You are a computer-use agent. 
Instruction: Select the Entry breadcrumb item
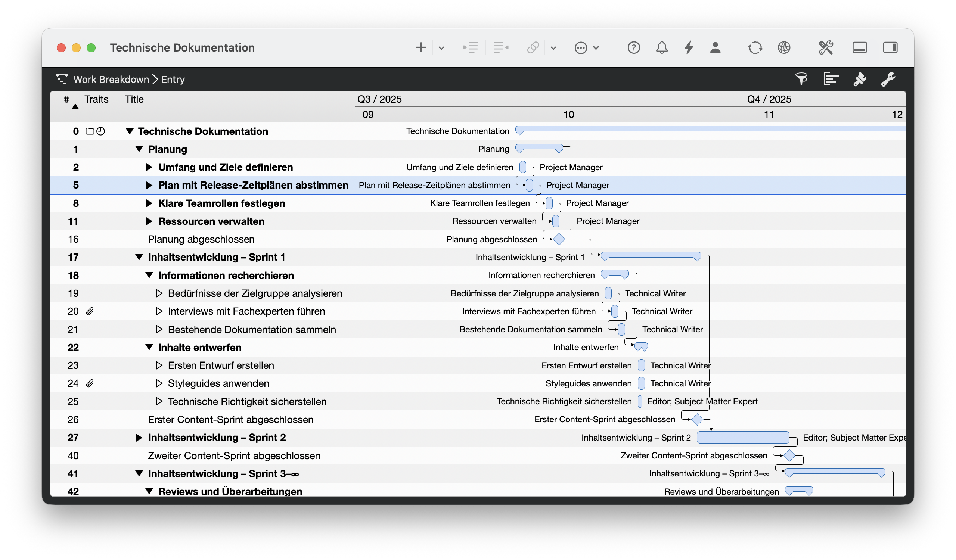click(173, 79)
